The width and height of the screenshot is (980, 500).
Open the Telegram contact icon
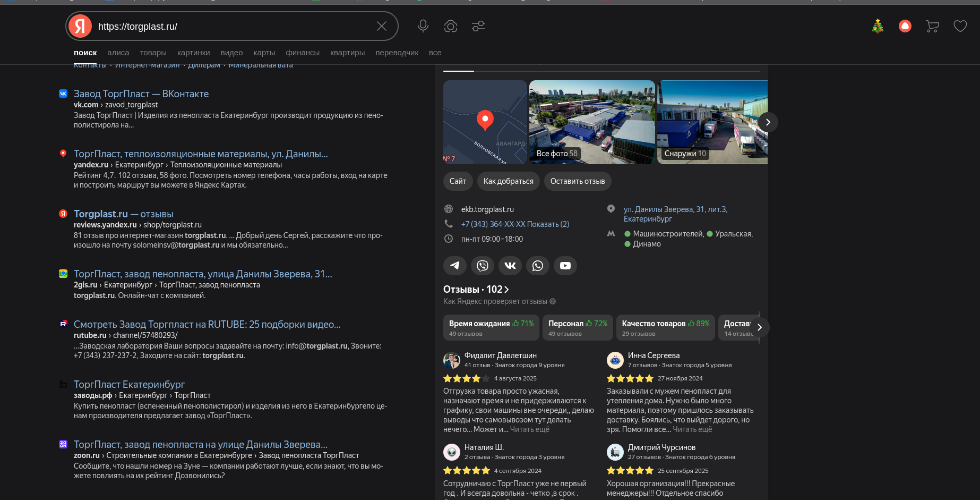[455, 266]
